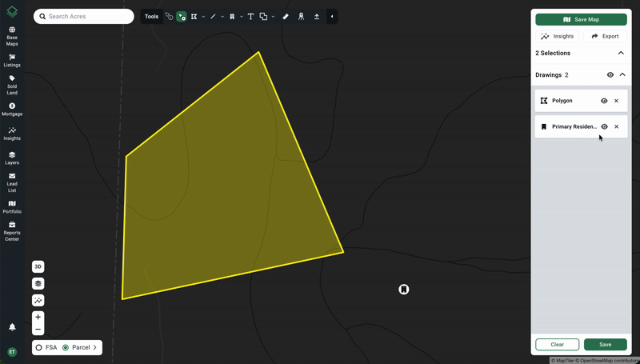Collapse the 2 Selections panel
This screenshot has height=364, width=640.
click(x=621, y=53)
